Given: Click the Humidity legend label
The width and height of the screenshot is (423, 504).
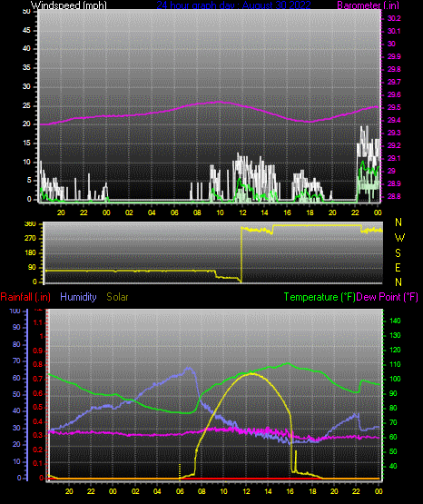Looking at the screenshot, I should 78,297.
